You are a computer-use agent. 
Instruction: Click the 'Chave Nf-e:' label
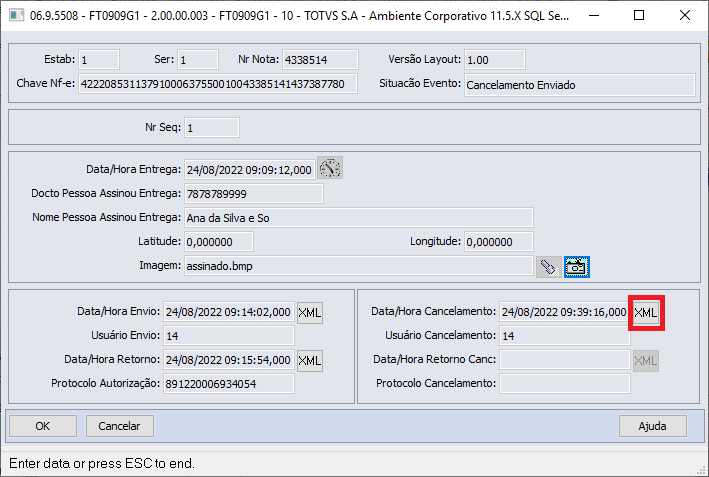pyautogui.click(x=46, y=83)
